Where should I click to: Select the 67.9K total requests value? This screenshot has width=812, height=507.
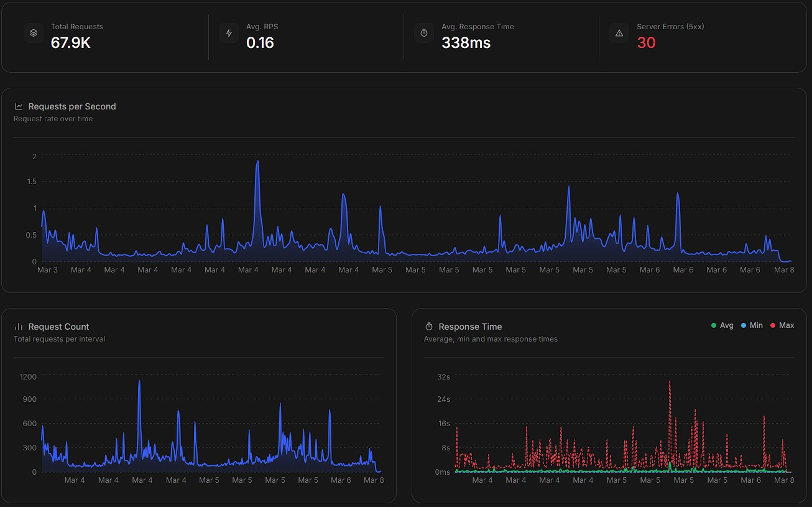pyautogui.click(x=71, y=43)
